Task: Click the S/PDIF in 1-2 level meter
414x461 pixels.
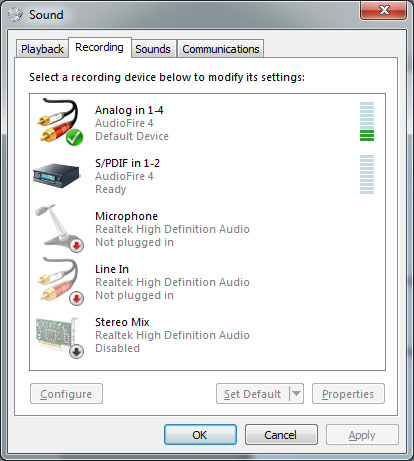Action: click(367, 174)
